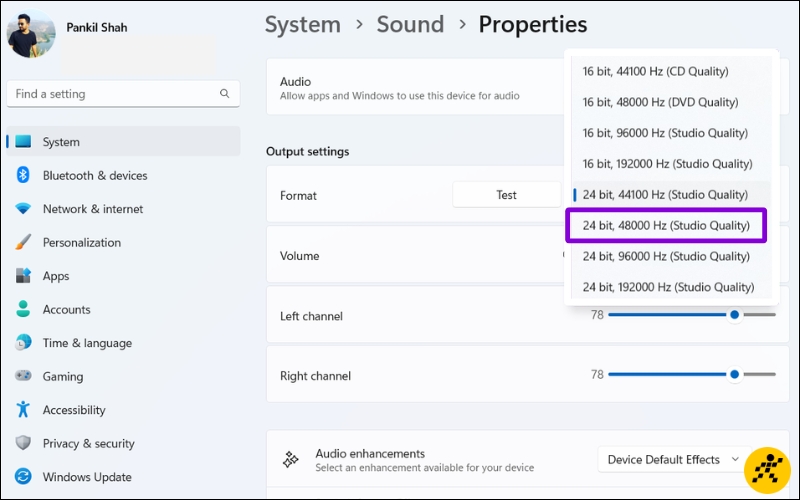Click the Find a setting search box
The image size is (800, 500).
tap(123, 94)
